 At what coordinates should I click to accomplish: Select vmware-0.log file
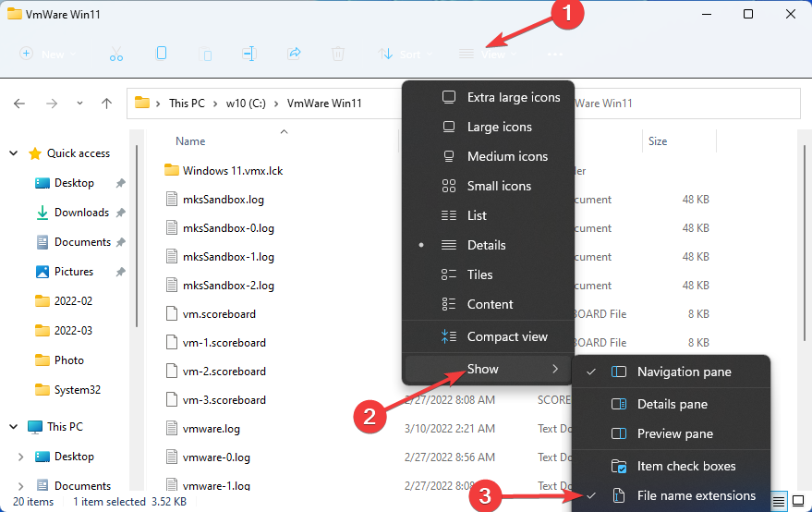tap(216, 457)
